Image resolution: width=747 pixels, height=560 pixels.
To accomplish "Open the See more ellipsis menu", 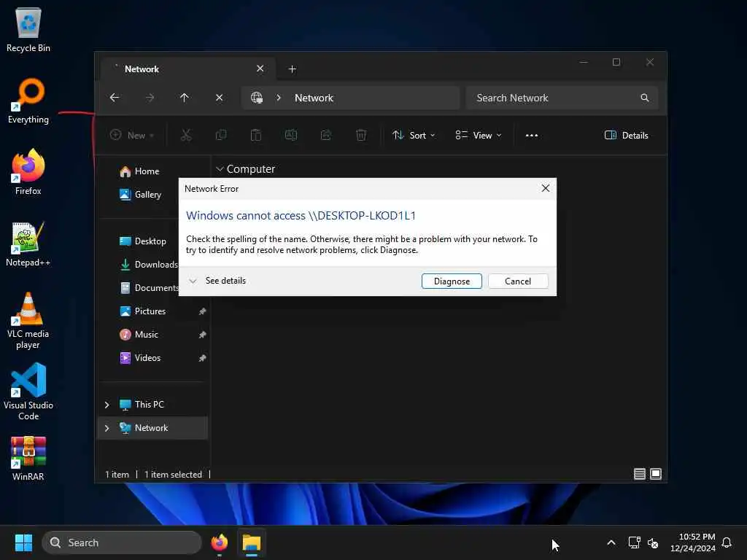I will (x=532, y=135).
